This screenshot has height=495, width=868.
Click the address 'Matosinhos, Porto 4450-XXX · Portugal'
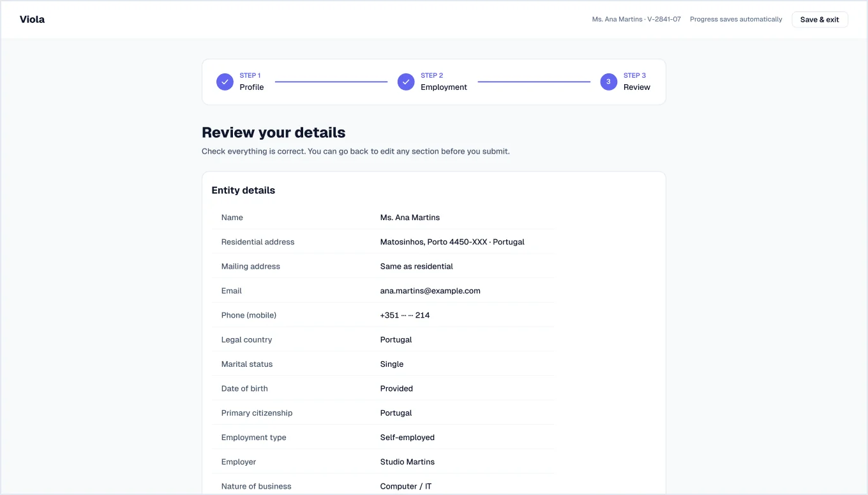point(453,242)
